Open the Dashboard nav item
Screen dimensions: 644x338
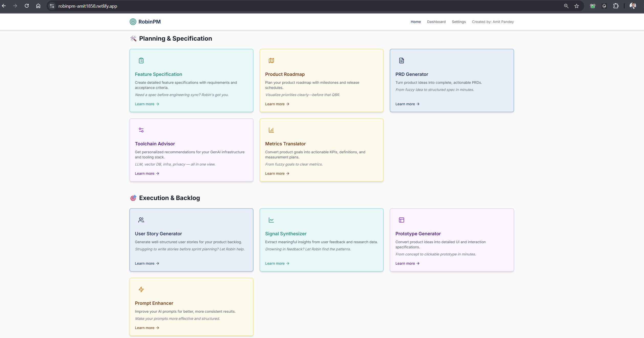pyautogui.click(x=436, y=22)
